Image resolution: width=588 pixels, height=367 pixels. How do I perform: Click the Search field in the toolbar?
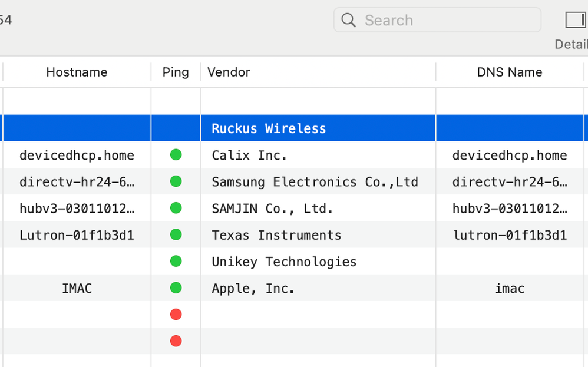tap(448, 20)
